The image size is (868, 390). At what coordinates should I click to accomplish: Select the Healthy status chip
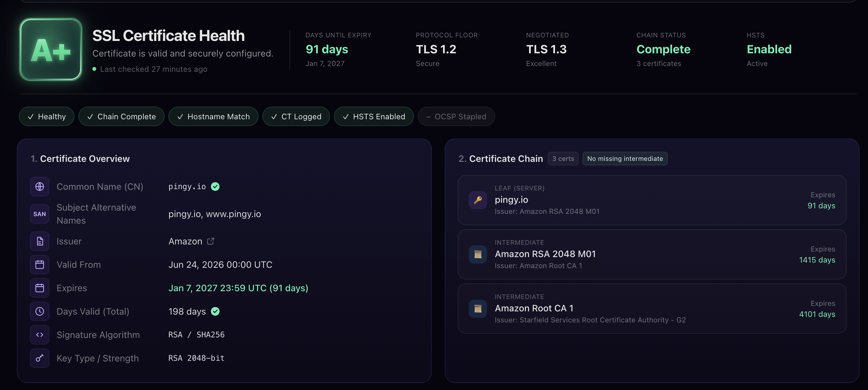click(46, 117)
